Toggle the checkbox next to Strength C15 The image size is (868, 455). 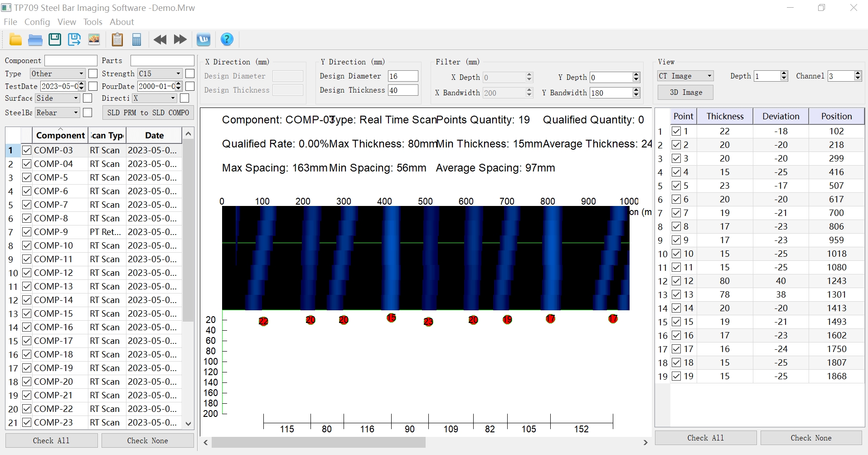190,73
